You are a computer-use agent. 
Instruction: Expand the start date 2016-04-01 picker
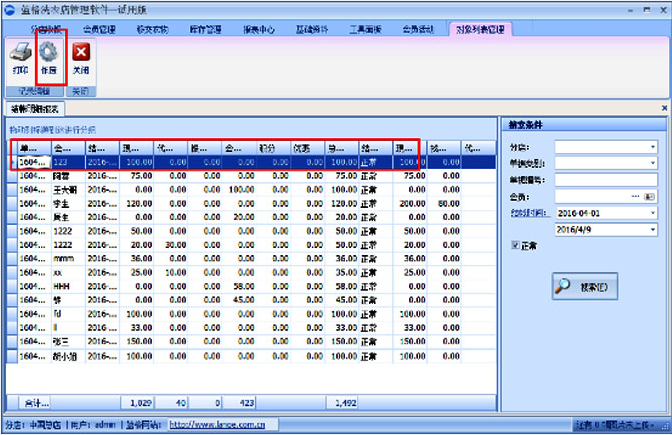(652, 213)
